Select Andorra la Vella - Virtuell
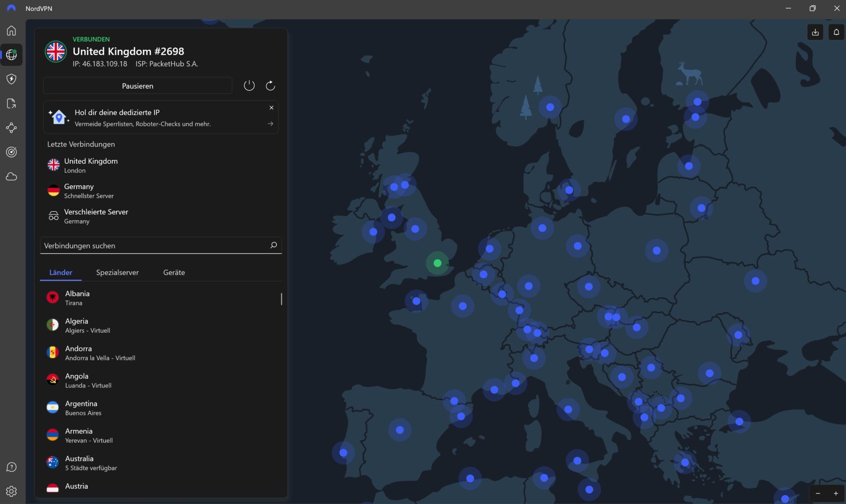The width and height of the screenshot is (846, 504). [161, 353]
